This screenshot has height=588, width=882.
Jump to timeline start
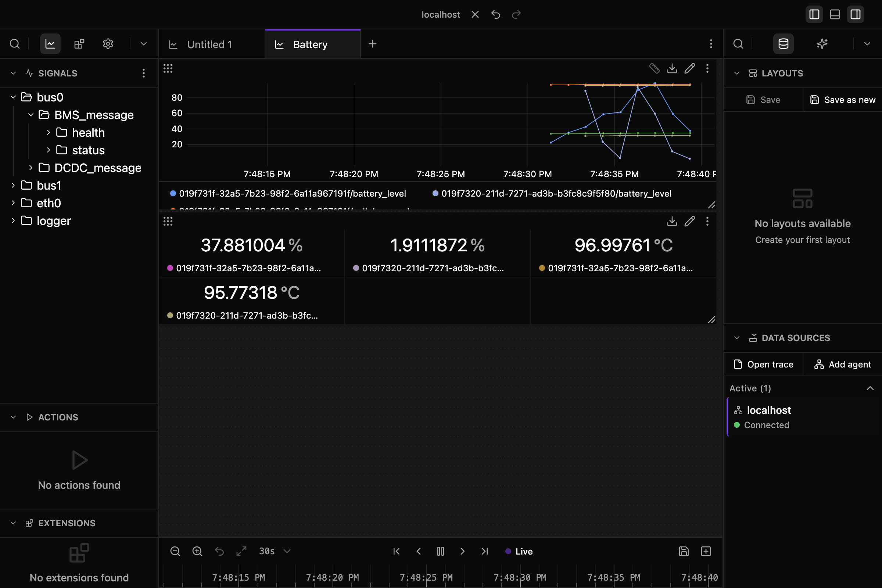coord(397,551)
